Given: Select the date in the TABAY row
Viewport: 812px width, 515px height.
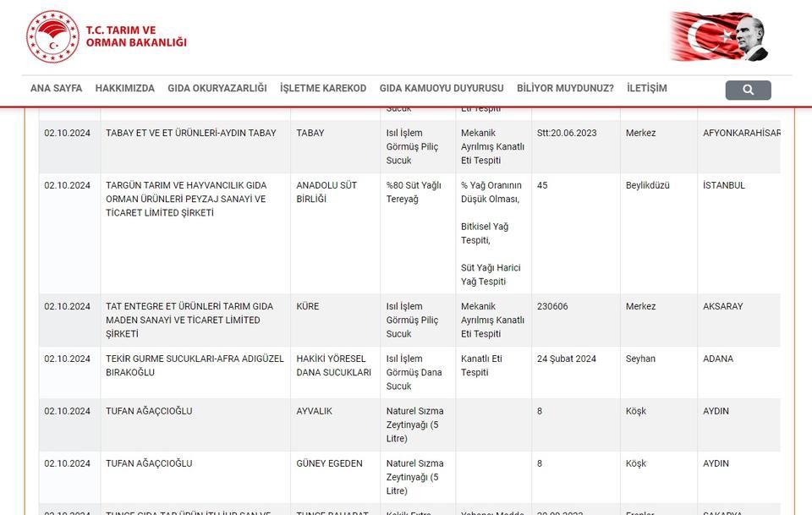Looking at the screenshot, I should coord(68,133).
